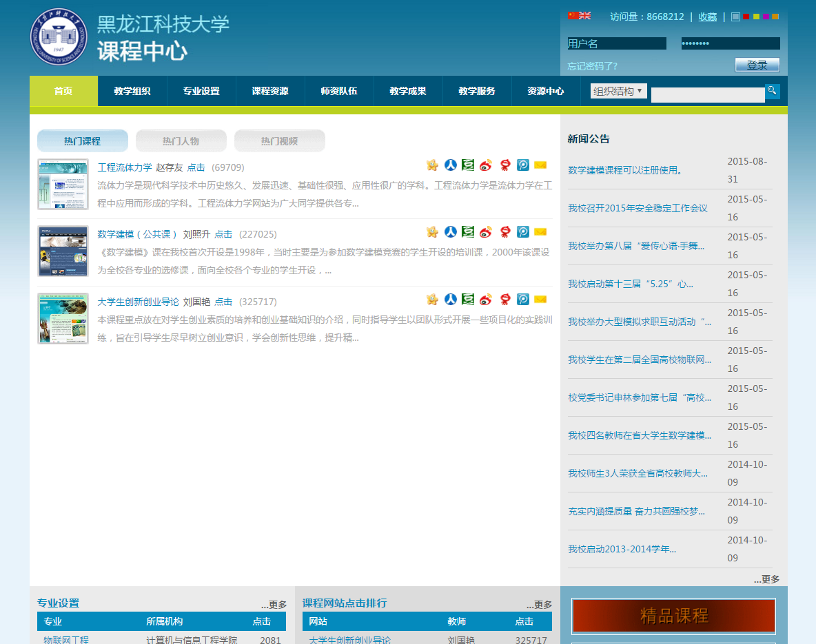
Task: Open the 组织结构 search category dropdown
Action: [618, 91]
